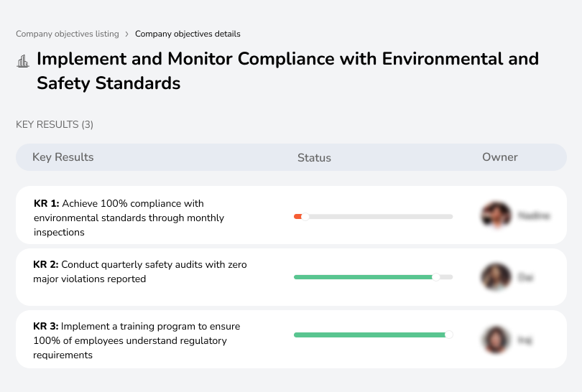
Task: Click KR 1 orange progress slider handle
Action: click(x=305, y=217)
